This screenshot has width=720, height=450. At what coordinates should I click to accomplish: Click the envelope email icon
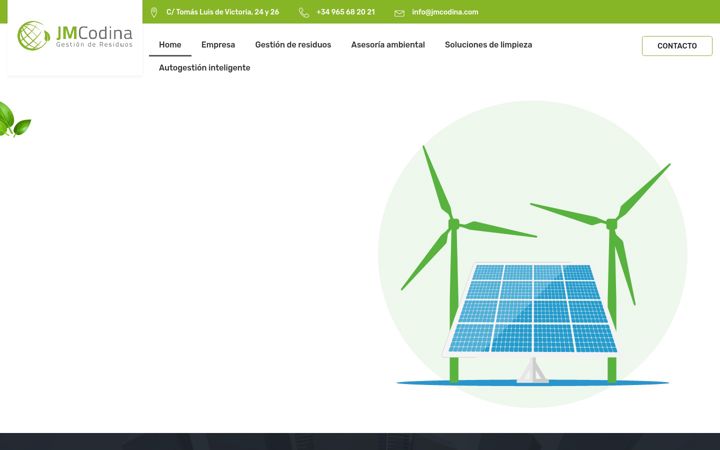pyautogui.click(x=399, y=13)
